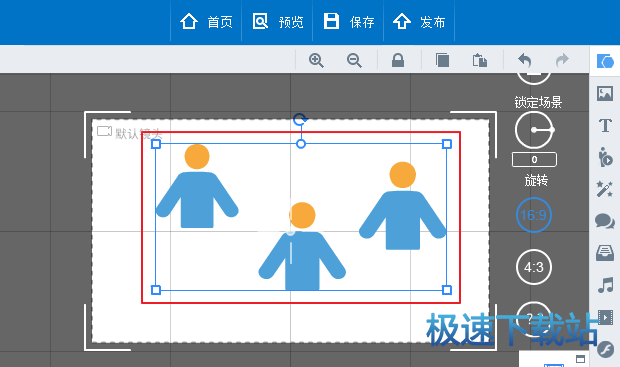The image size is (620, 367).
Task: Click the 发布 publish button
Action: (419, 21)
